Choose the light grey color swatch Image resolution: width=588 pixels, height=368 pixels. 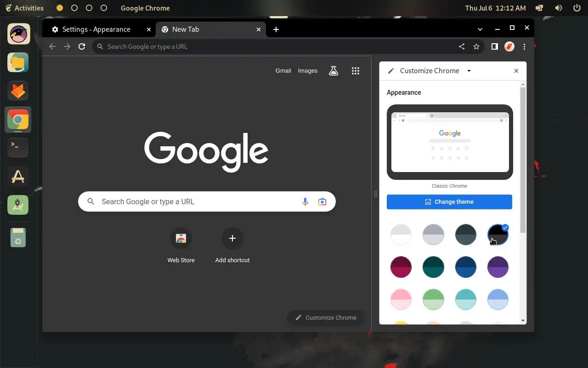pyautogui.click(x=433, y=235)
